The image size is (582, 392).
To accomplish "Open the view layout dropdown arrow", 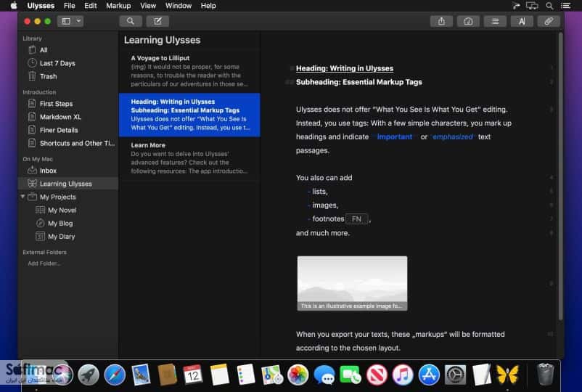I will point(78,21).
